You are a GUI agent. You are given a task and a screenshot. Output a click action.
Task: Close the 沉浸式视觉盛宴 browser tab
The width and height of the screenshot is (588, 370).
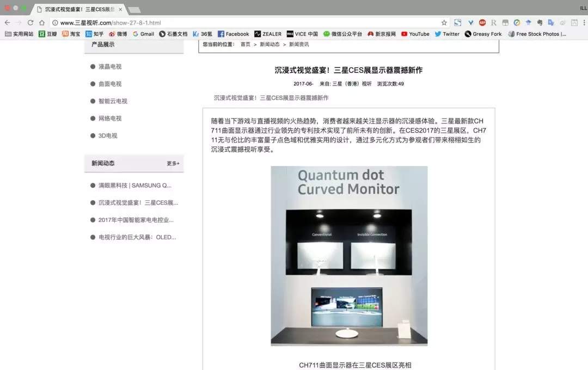click(x=120, y=9)
